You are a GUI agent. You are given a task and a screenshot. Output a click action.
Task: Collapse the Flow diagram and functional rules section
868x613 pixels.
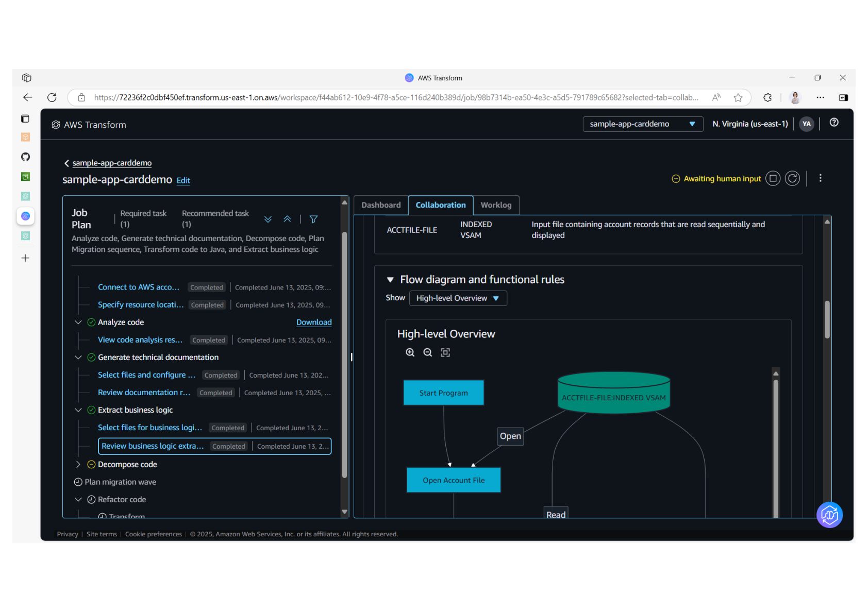(390, 280)
